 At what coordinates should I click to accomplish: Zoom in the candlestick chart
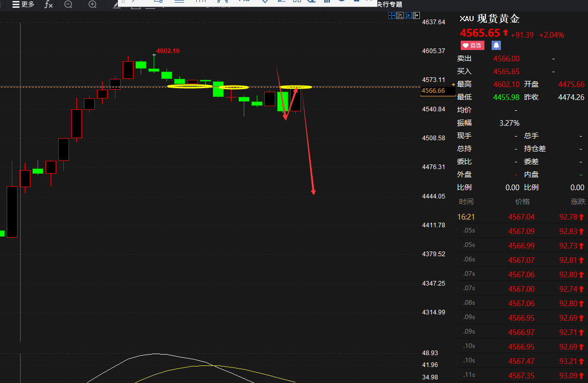(93, 5)
